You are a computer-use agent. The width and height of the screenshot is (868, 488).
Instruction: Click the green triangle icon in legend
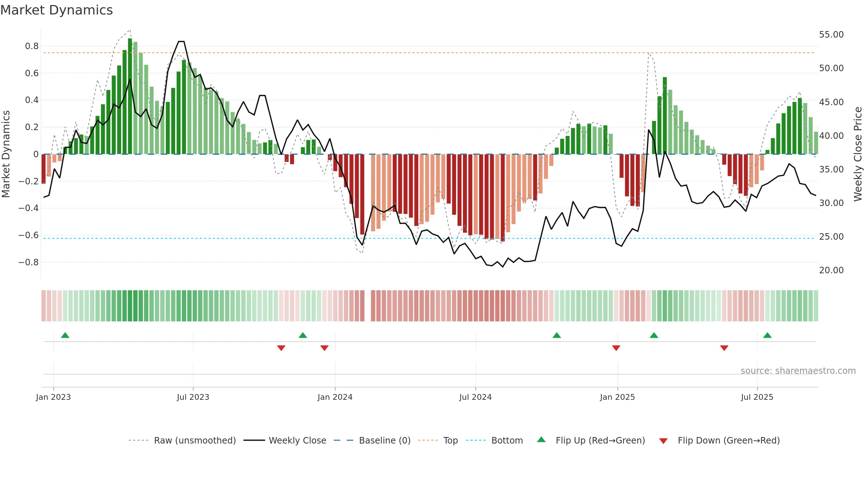[x=541, y=440]
